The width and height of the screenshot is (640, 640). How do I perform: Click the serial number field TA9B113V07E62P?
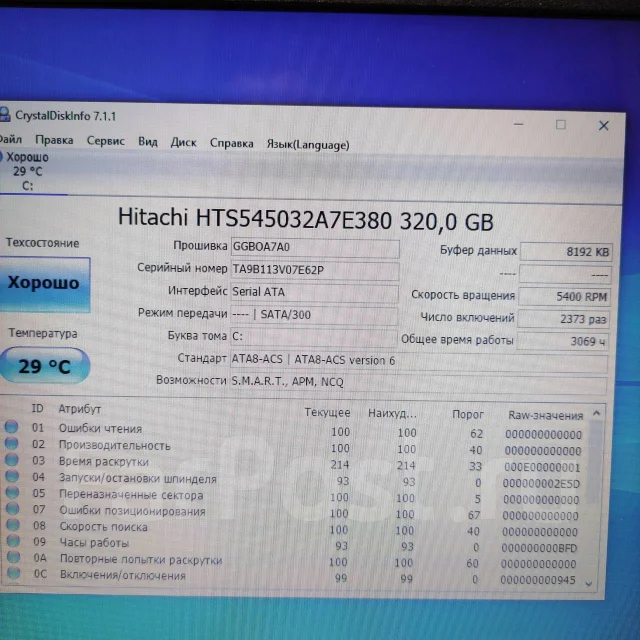315,270
